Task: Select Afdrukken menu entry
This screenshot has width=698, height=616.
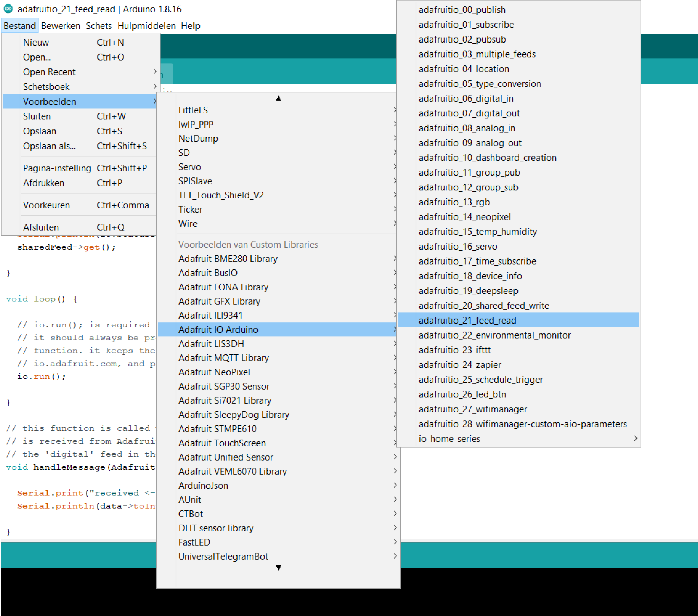Action: click(79, 183)
